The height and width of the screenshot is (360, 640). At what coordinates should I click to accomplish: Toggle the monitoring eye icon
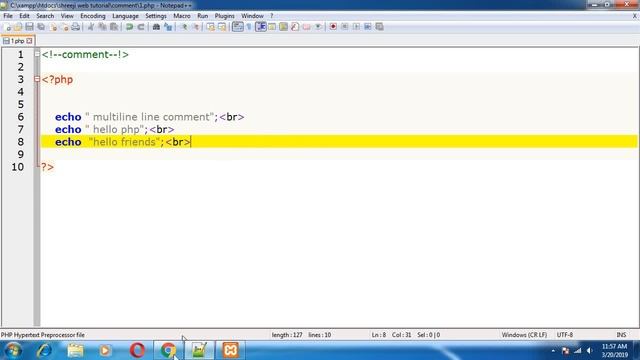point(318,27)
